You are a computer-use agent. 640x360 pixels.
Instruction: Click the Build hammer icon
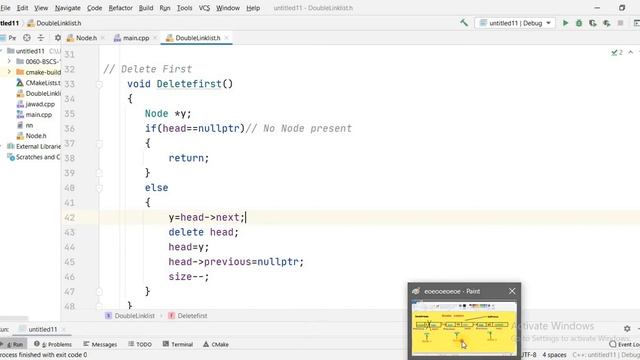(464, 23)
